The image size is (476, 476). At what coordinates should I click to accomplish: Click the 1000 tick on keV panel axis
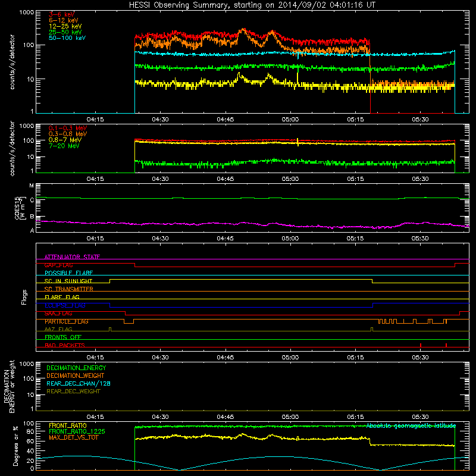(27, 12)
